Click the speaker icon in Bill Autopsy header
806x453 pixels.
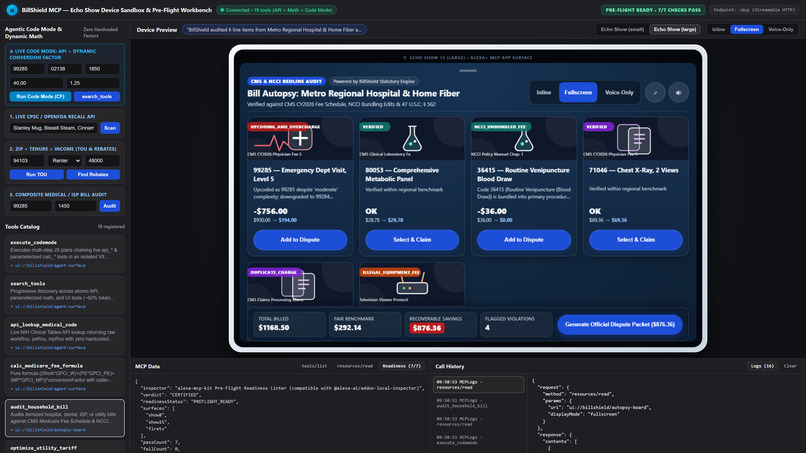(x=679, y=93)
